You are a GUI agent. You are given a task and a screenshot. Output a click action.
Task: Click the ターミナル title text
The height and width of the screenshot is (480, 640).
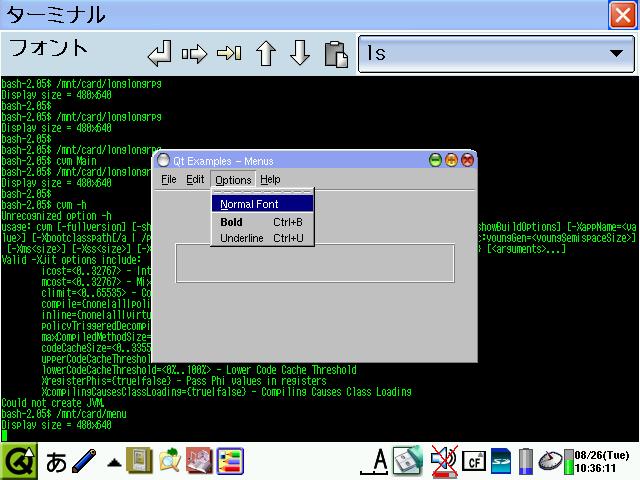(x=56, y=15)
